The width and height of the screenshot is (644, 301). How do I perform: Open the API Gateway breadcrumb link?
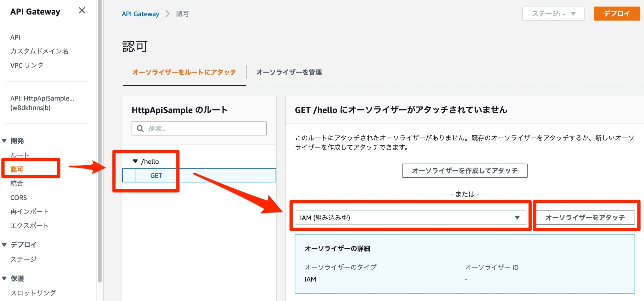pos(140,14)
